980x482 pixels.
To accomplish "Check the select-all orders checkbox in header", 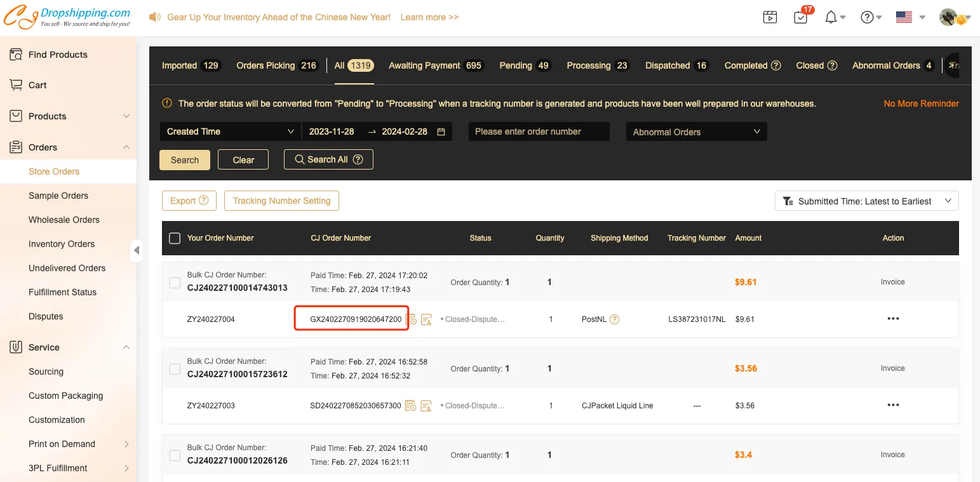I will point(175,238).
